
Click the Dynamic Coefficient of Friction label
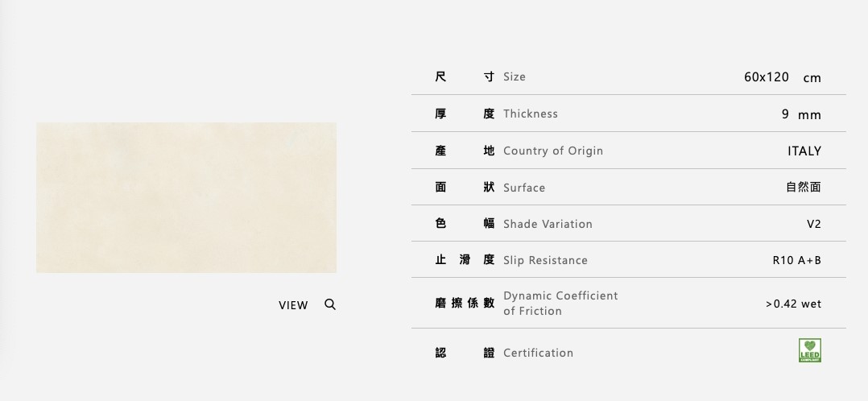point(560,303)
